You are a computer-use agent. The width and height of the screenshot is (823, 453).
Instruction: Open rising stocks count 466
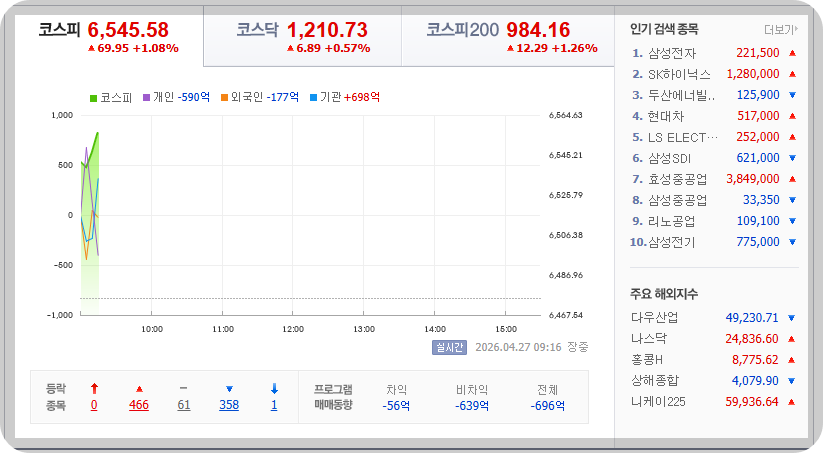(139, 405)
